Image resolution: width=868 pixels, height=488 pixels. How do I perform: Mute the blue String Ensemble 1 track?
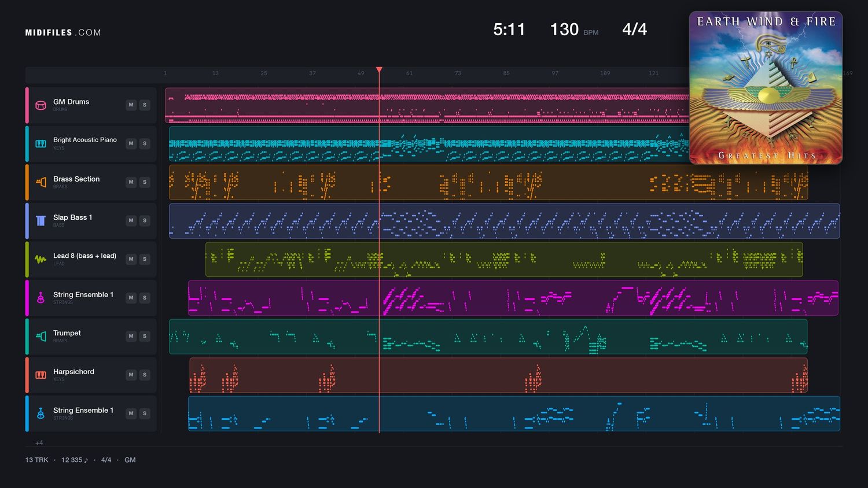point(131,413)
